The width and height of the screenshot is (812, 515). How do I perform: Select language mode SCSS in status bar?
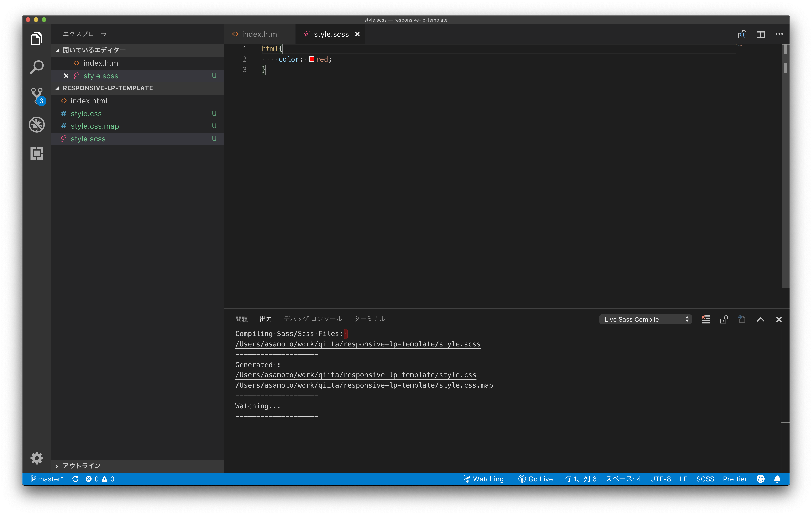click(x=705, y=479)
